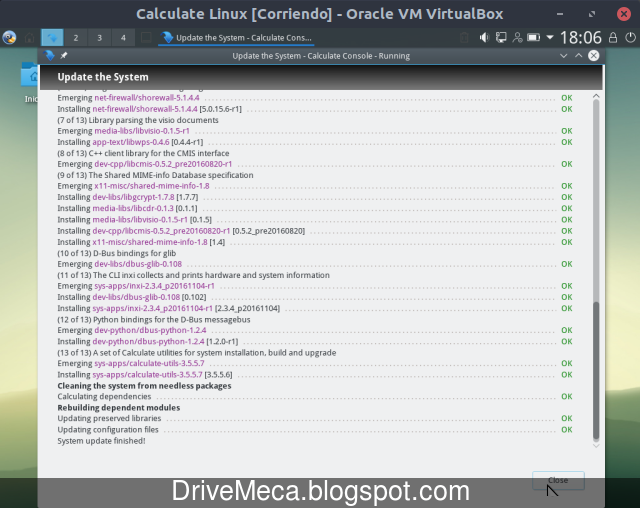This screenshot has height=508, width=640.
Task: Switch to virtual desktop 3
Action: point(99,38)
